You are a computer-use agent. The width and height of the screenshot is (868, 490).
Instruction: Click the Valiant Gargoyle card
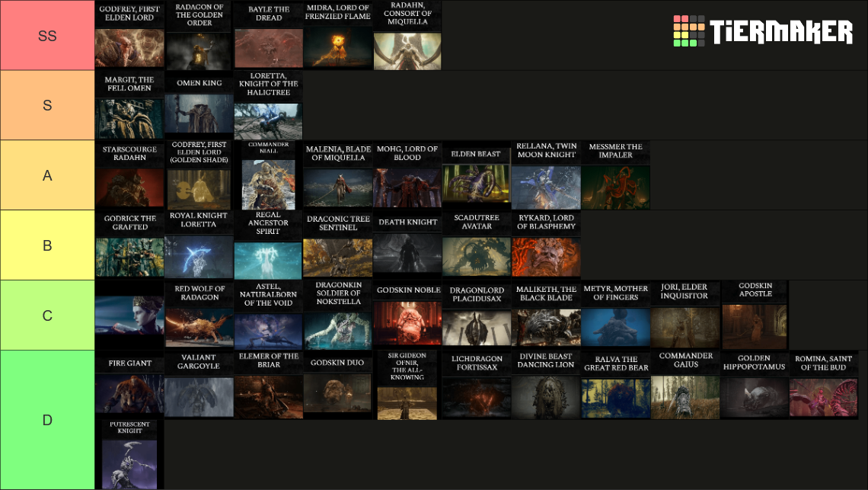point(199,385)
